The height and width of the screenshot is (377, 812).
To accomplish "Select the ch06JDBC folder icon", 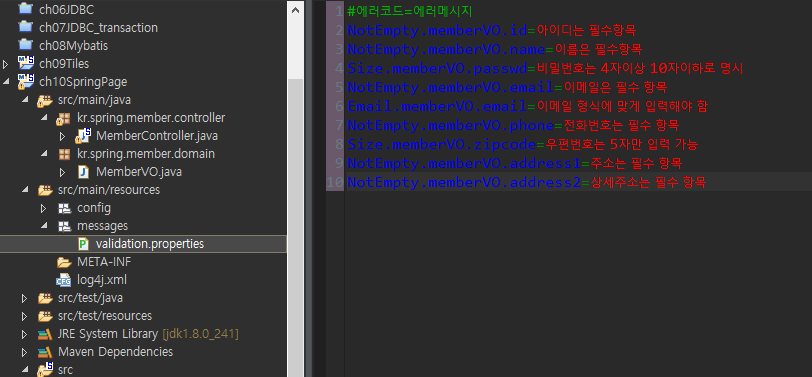I will (25, 9).
